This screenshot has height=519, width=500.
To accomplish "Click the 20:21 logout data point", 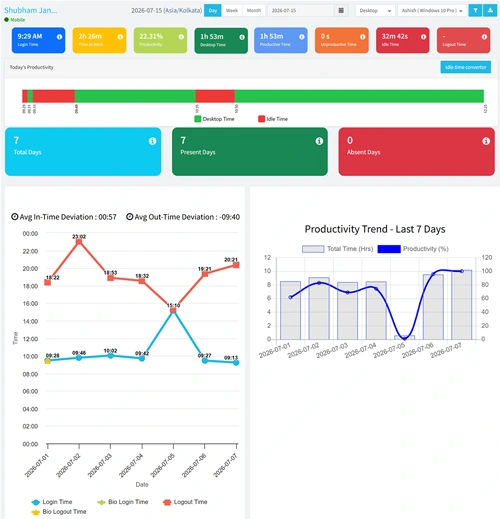I will (236, 265).
